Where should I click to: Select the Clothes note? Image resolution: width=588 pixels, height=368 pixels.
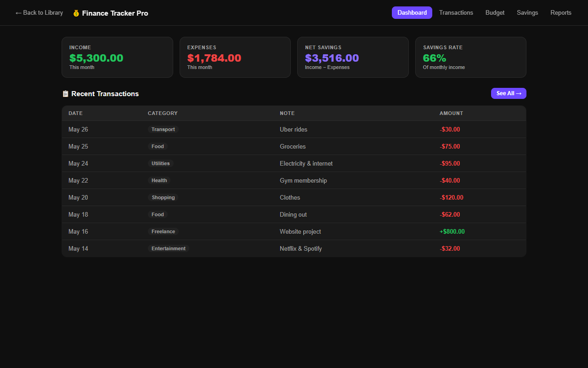coord(290,197)
